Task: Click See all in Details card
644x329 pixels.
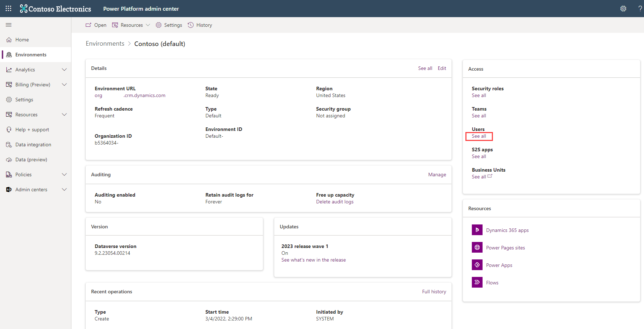Action: [425, 68]
